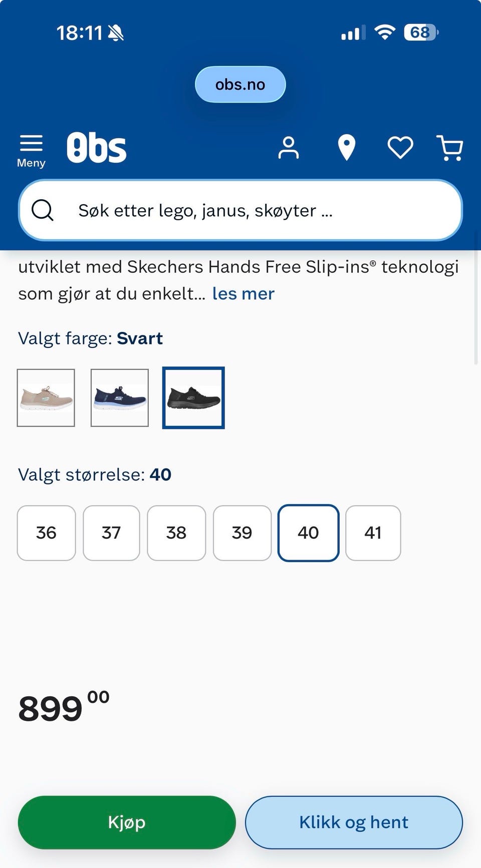Choose size 38
481x868 pixels.
click(176, 533)
